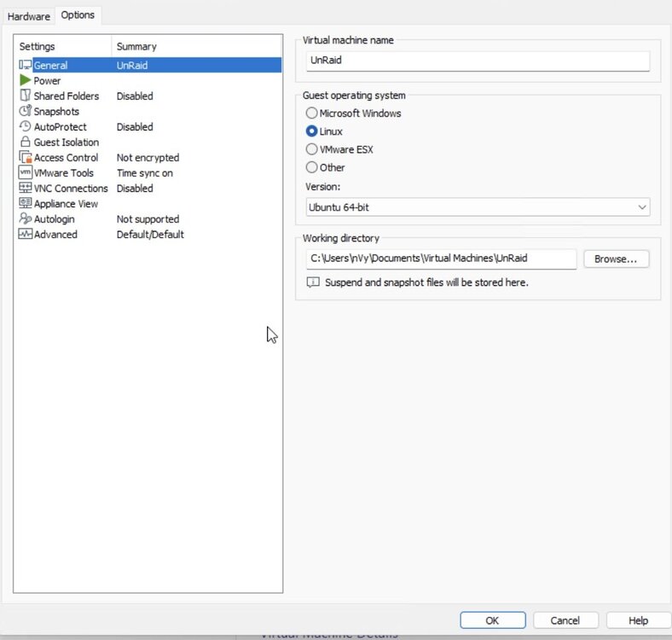Screen dimensions: 672x640
Task: Select the Appliance View row
Action: [x=149, y=203]
